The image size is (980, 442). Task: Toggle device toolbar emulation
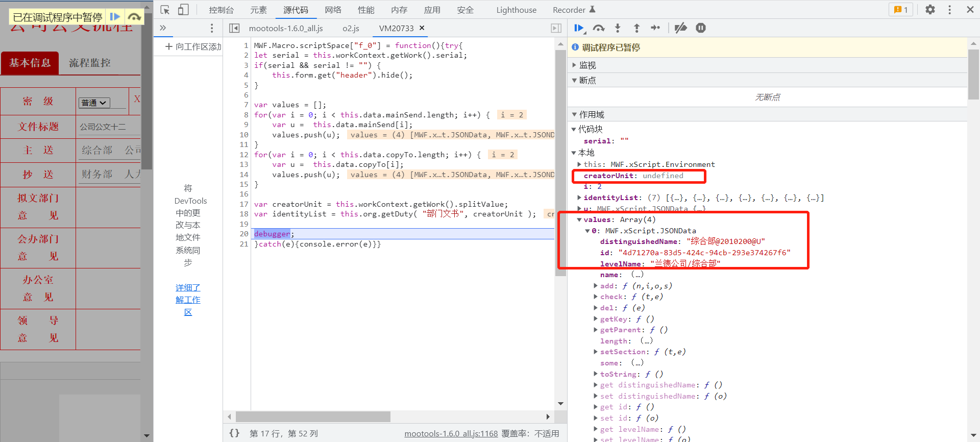click(183, 10)
